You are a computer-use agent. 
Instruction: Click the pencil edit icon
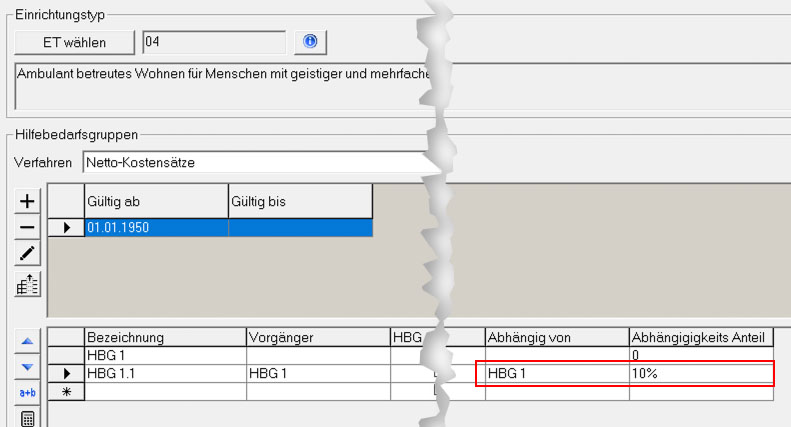pos(28,255)
